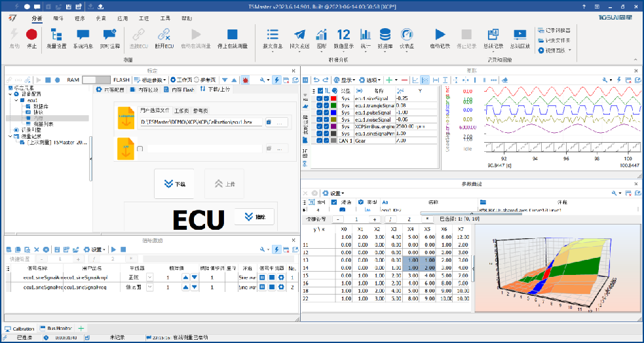Click purple color swatch of XCPSimBus.engine
The height and width of the screenshot is (343, 644).
pos(333,126)
